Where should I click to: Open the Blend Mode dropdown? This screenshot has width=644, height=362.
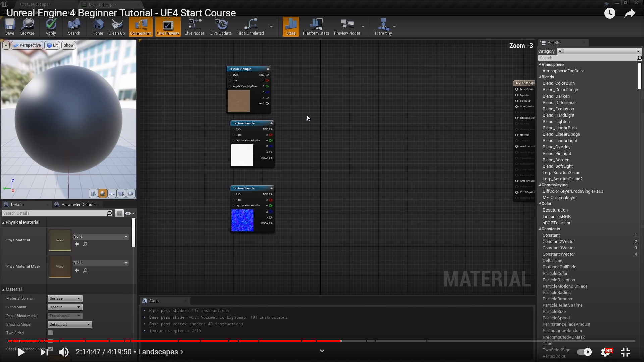(65, 307)
